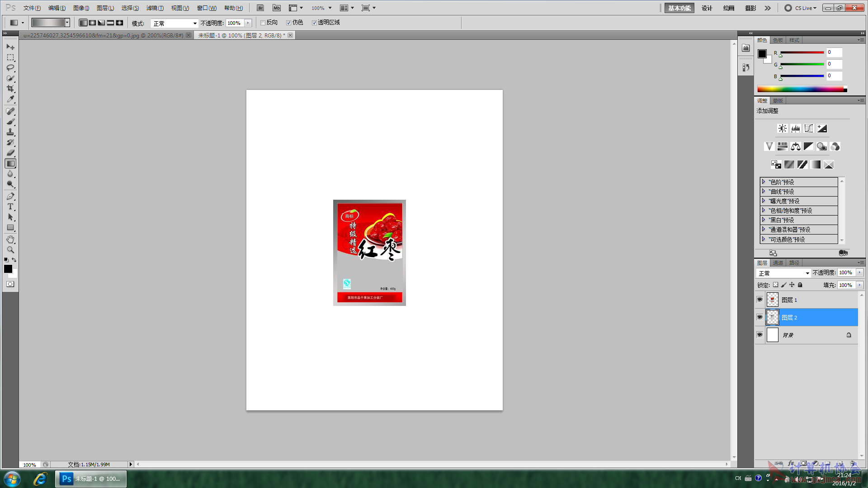The width and height of the screenshot is (868, 488).
Task: Select the Eyedropper tool
Action: point(10,99)
